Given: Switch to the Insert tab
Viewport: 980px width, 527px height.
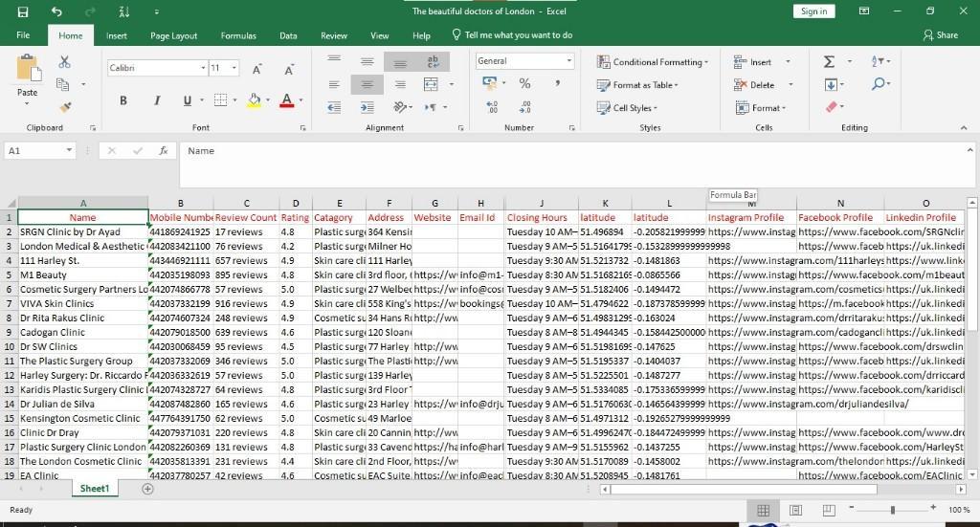Looking at the screenshot, I should pyautogui.click(x=116, y=35).
